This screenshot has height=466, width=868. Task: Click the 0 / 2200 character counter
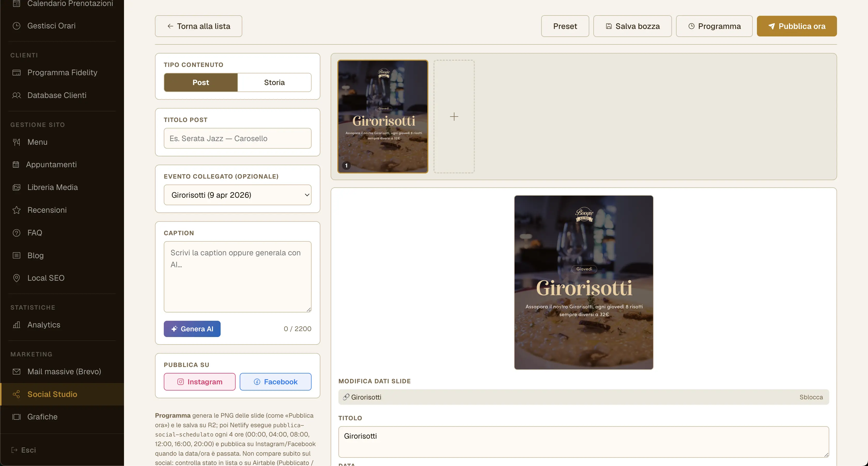point(297,329)
